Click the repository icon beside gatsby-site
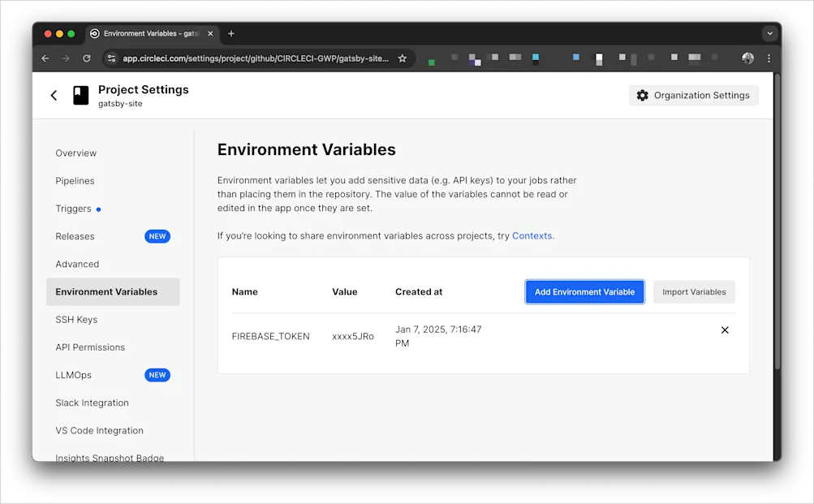 (80, 95)
